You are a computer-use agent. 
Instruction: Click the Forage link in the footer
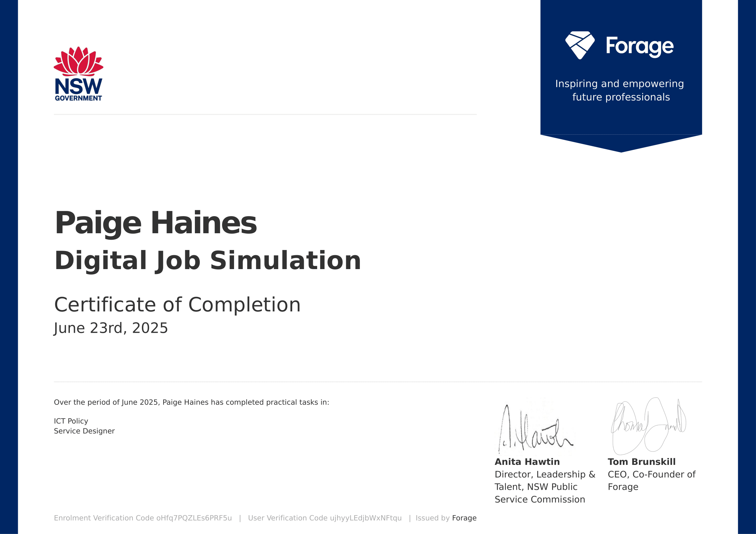(x=465, y=518)
